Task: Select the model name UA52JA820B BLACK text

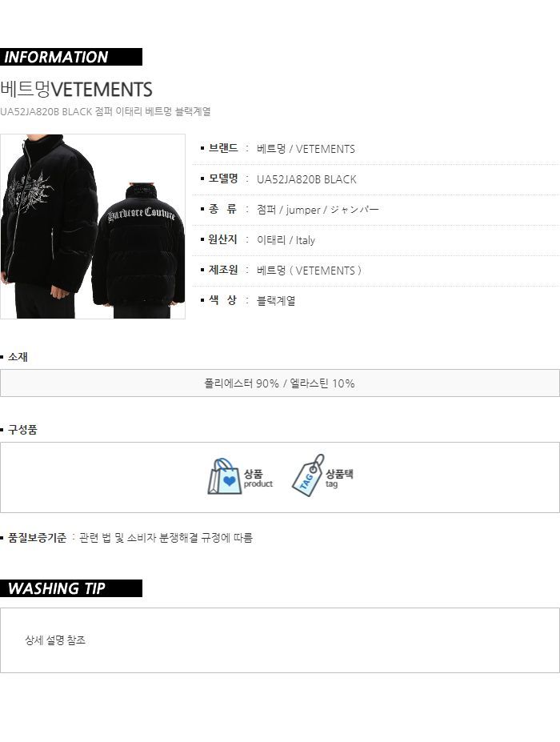Action: (x=306, y=179)
